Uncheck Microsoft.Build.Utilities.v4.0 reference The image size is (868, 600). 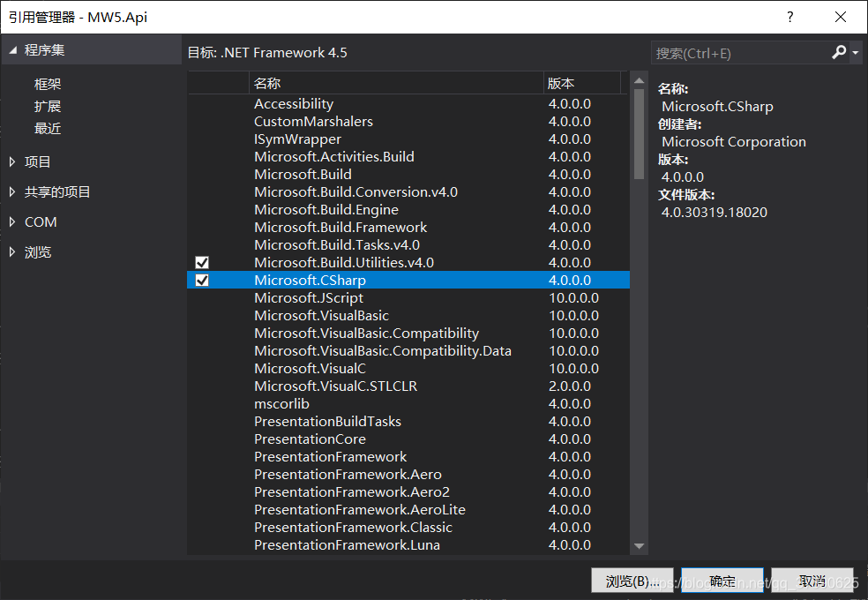(x=202, y=262)
